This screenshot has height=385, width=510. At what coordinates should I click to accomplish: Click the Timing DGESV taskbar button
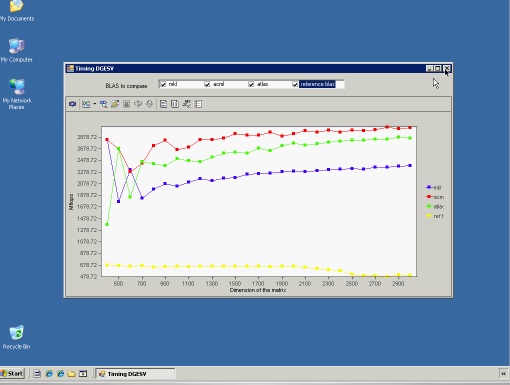[x=135, y=374]
